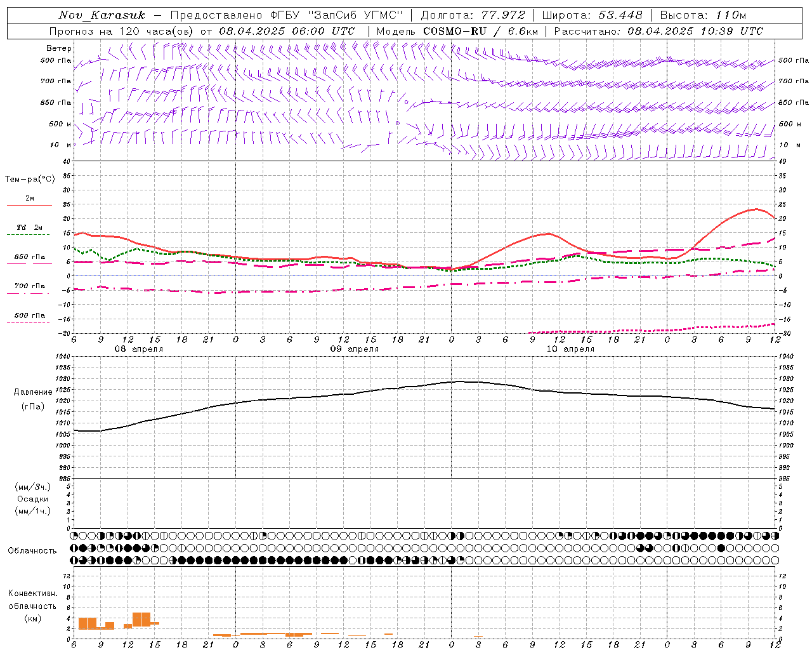
Task: Click the '09 апреля' date label
Action: (x=355, y=349)
